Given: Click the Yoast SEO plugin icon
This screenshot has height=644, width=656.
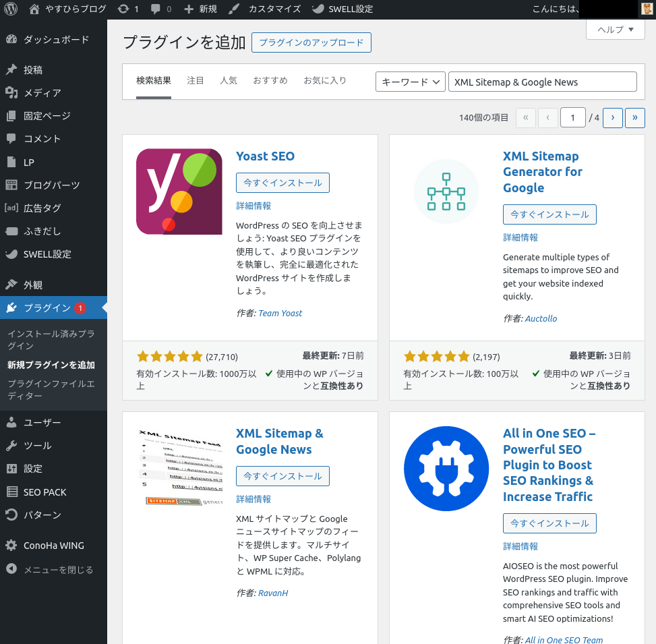Looking at the screenshot, I should tap(179, 192).
